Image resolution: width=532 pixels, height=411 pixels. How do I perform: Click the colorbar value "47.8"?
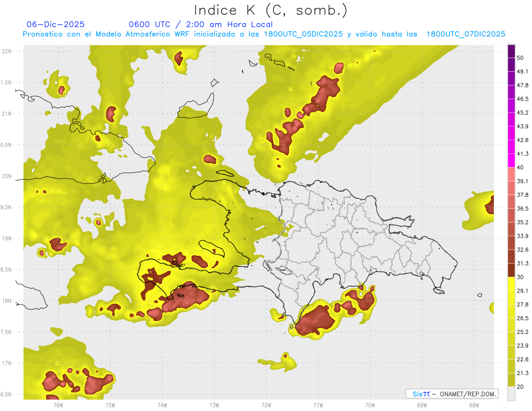[x=522, y=85]
